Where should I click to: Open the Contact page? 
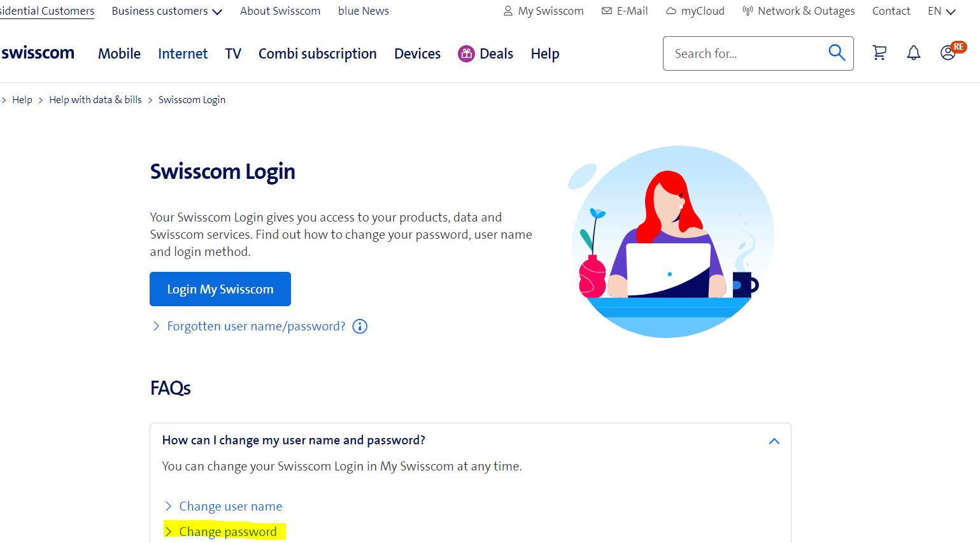tap(891, 11)
